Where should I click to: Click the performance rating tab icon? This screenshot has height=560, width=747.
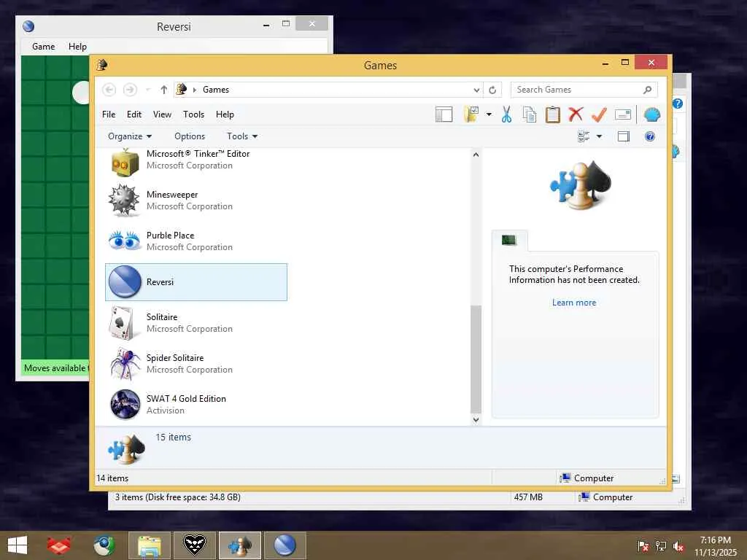[x=509, y=240]
